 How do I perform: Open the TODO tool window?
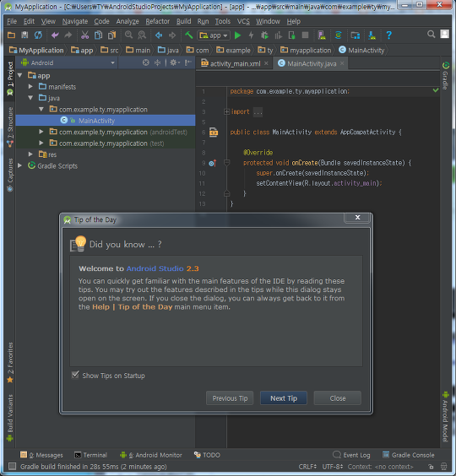207,455
